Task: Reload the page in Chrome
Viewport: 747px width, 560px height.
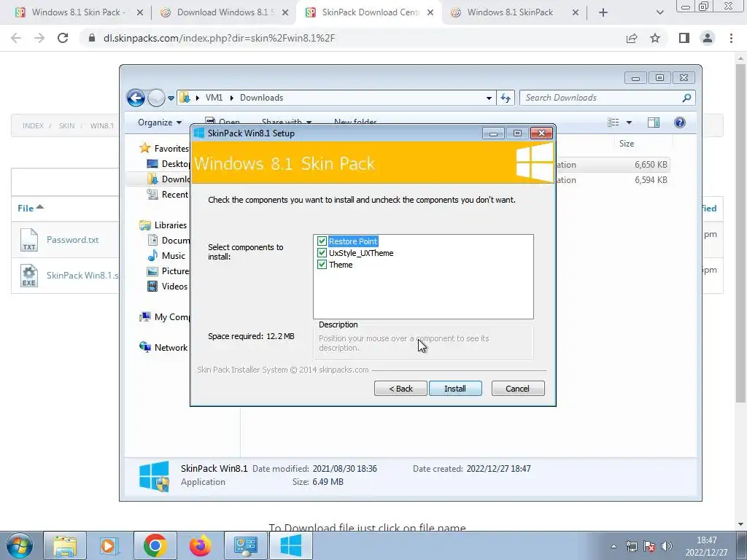Action: [63, 38]
